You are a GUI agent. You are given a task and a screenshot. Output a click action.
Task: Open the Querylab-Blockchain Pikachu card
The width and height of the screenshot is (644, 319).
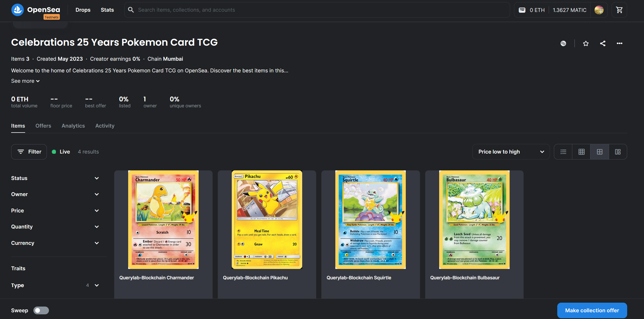267,226
